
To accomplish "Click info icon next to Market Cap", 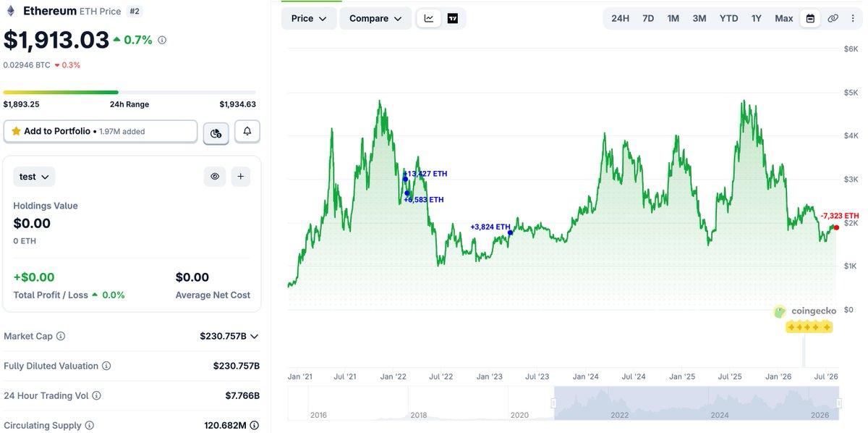I will pyautogui.click(x=61, y=336).
